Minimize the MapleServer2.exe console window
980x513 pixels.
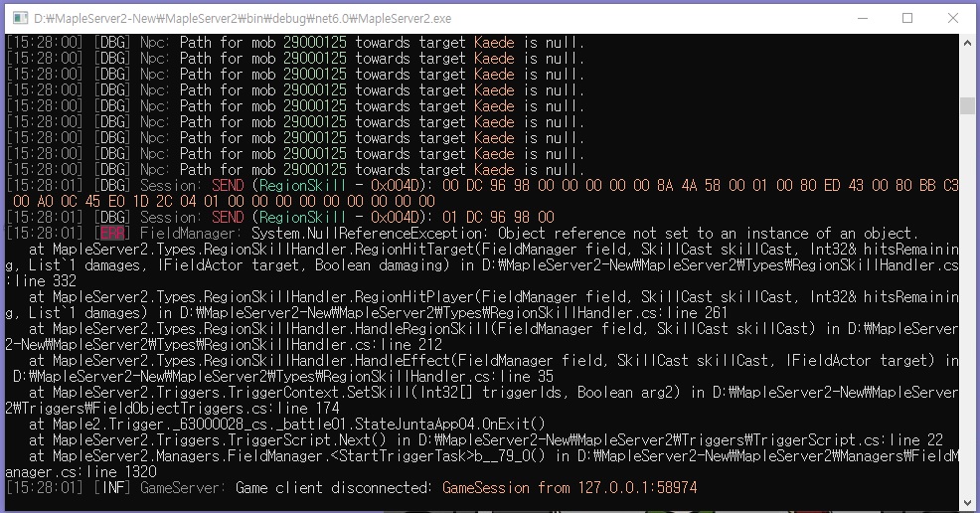[863, 18]
